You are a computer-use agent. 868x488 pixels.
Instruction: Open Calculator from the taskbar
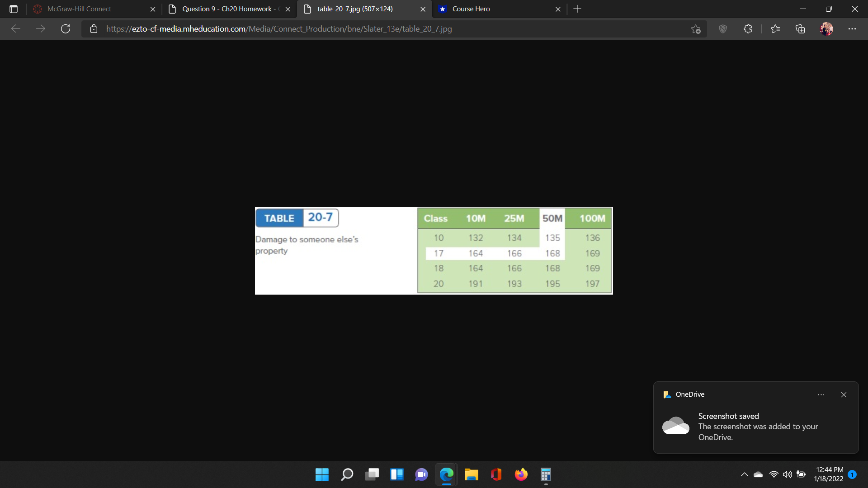(545, 474)
